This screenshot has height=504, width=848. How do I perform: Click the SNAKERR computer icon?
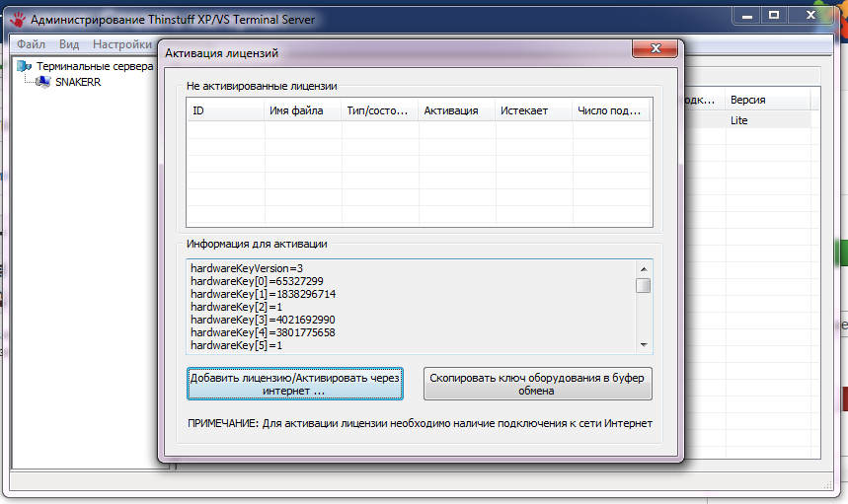(42, 82)
